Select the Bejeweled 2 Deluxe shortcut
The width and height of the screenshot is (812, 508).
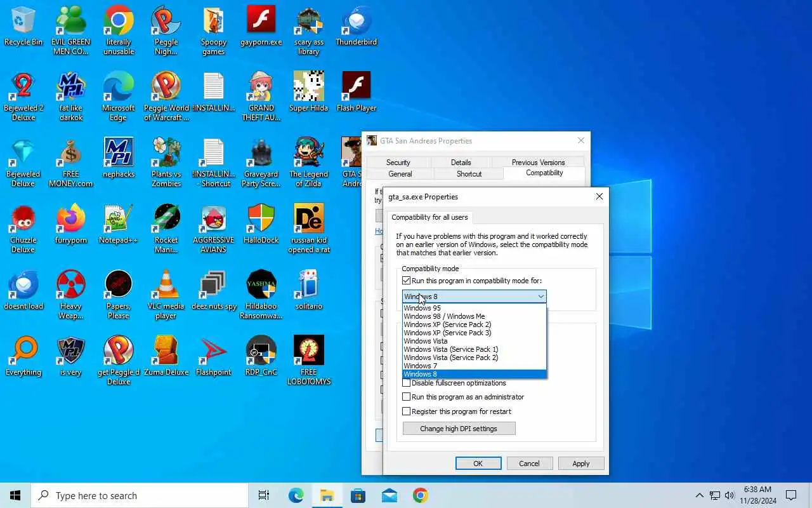23,97
